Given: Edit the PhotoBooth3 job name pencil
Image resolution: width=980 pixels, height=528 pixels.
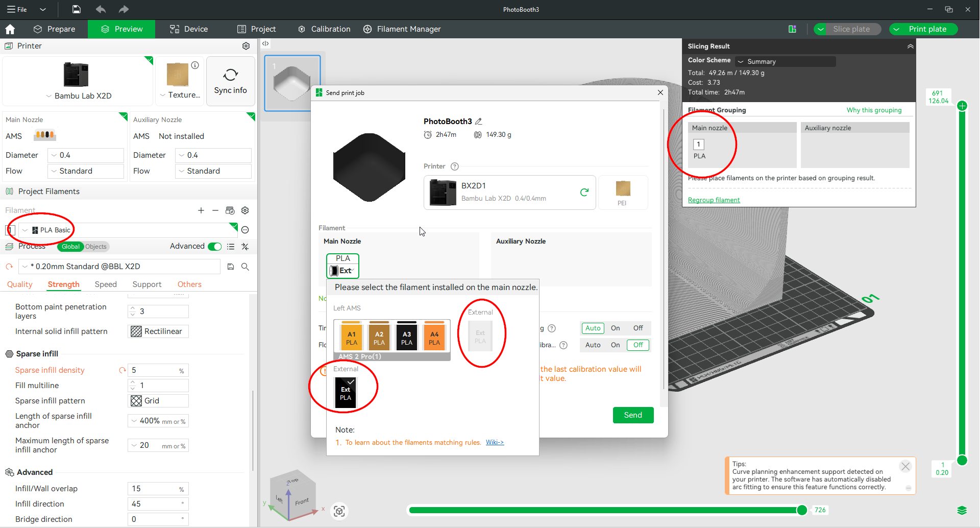Looking at the screenshot, I should [x=479, y=122].
